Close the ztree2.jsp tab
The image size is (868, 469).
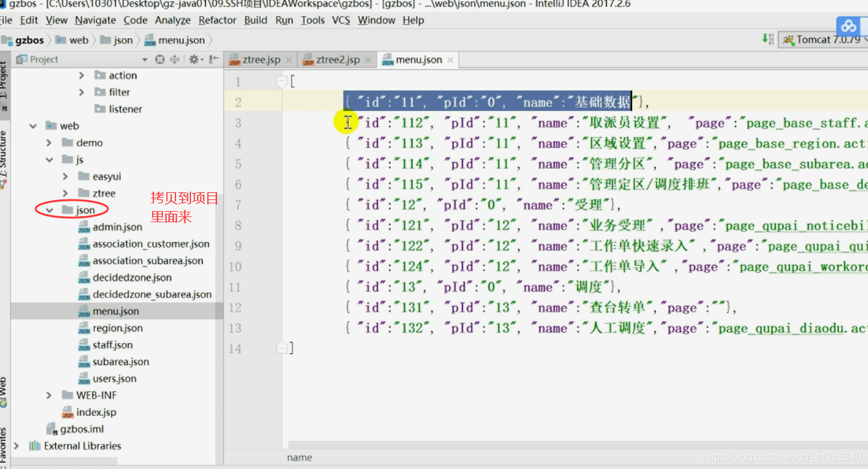pyautogui.click(x=368, y=60)
